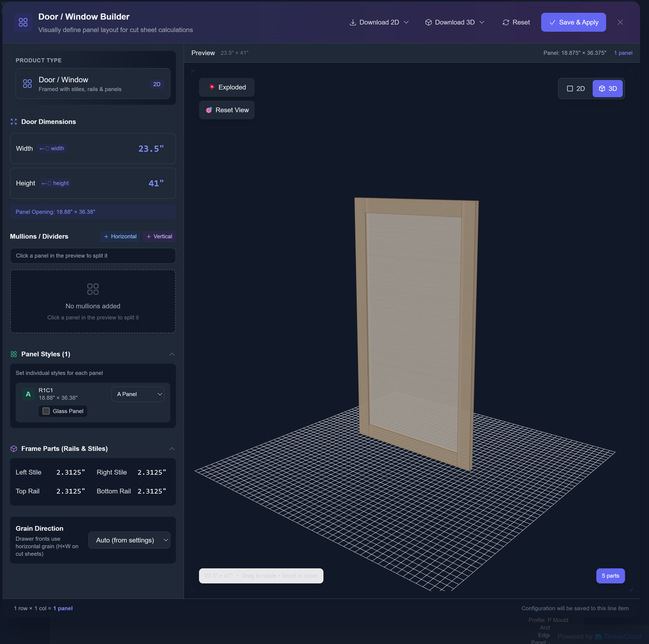649x644 pixels.
Task: Switch preview to 2D mode
Action: pos(576,88)
